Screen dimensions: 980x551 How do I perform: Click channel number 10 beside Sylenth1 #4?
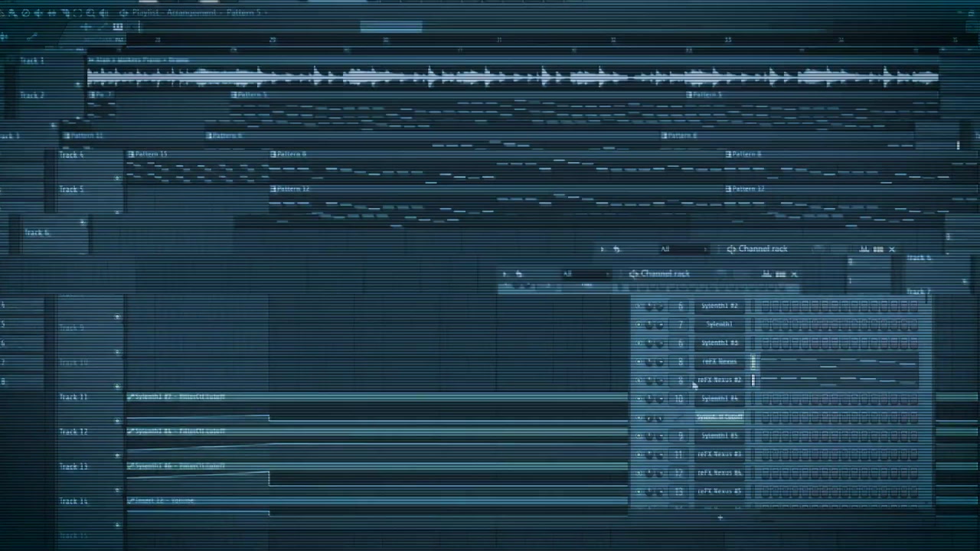click(680, 399)
